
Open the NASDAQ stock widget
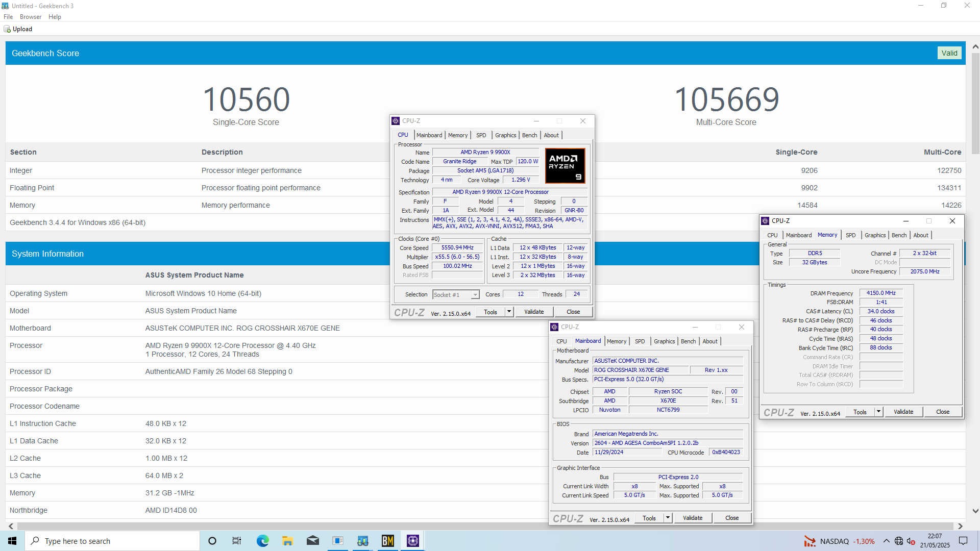[840, 541]
